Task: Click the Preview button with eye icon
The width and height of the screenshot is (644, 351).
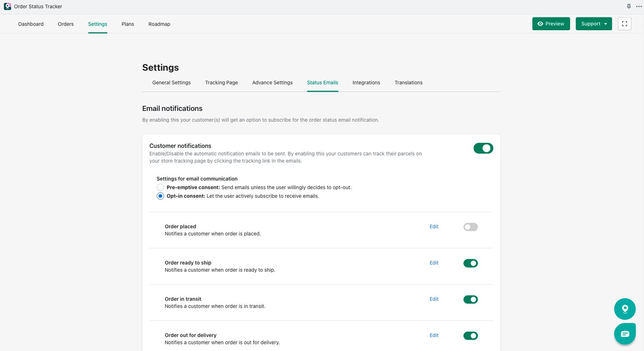Action: [551, 24]
